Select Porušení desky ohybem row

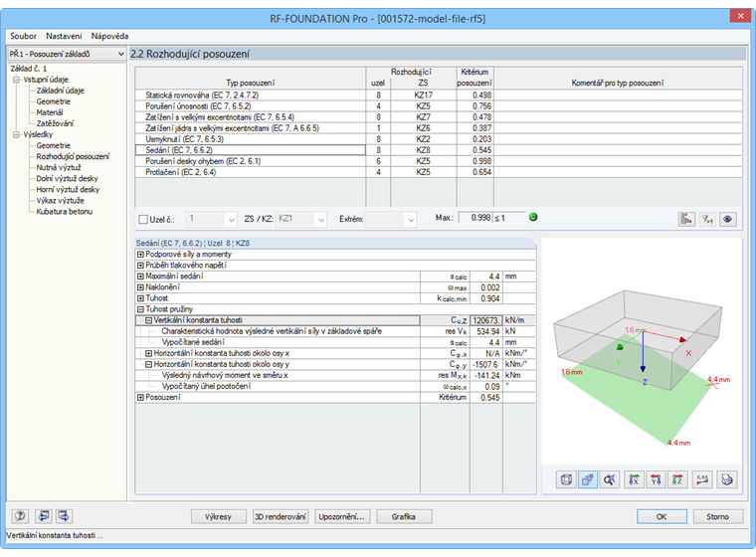point(439,161)
